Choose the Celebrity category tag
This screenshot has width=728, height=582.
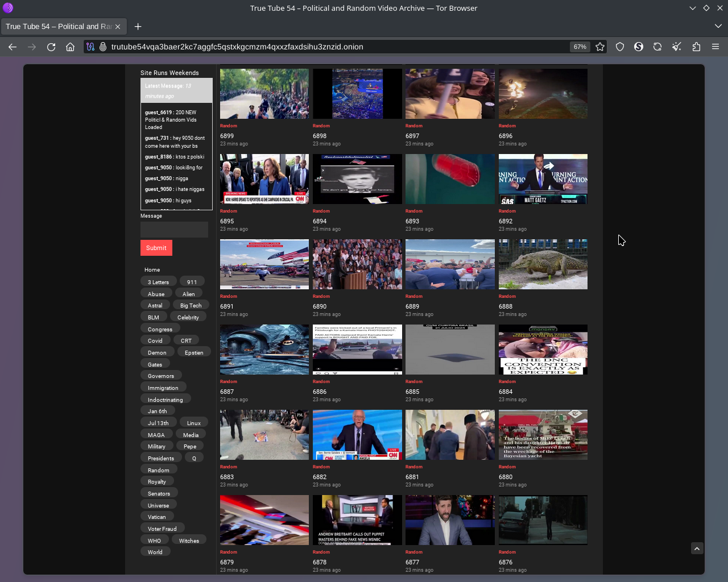coord(188,317)
